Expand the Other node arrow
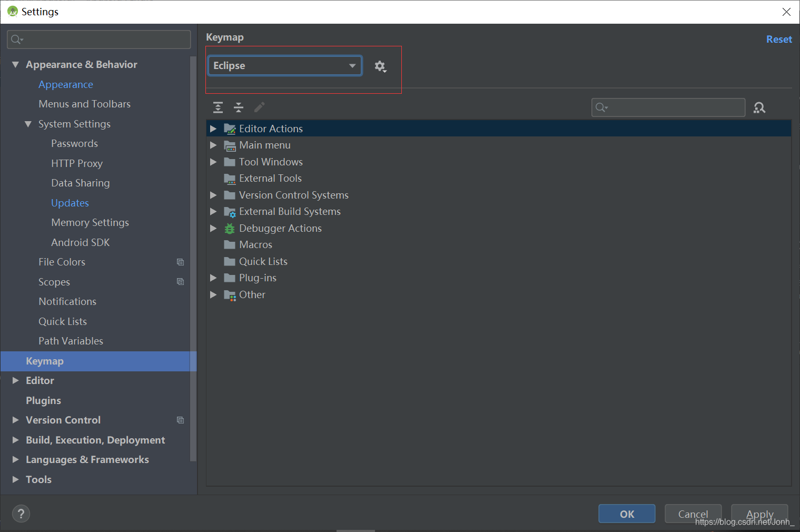 click(213, 294)
